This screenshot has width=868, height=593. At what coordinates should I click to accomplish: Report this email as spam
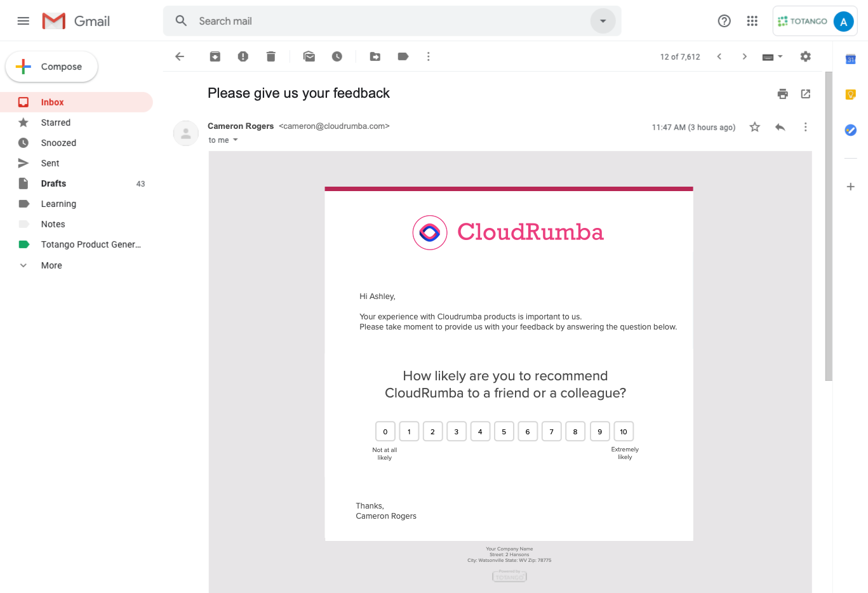pyautogui.click(x=243, y=57)
